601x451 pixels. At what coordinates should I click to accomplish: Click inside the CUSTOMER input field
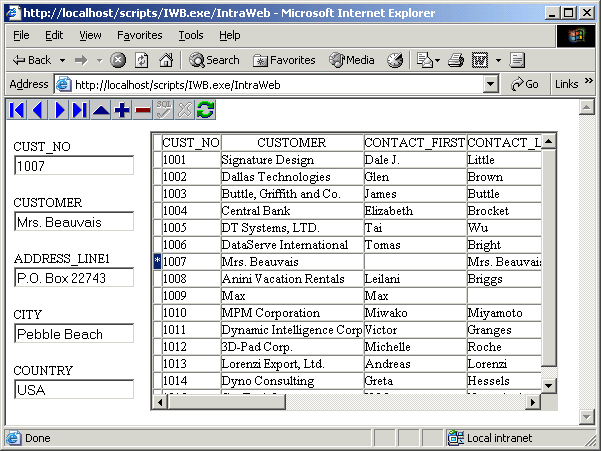74,221
